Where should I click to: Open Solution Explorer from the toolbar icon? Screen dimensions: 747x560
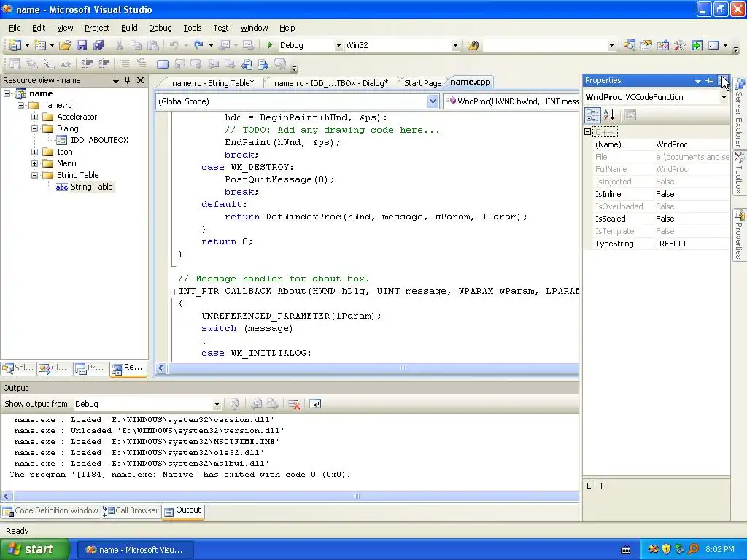(629, 45)
